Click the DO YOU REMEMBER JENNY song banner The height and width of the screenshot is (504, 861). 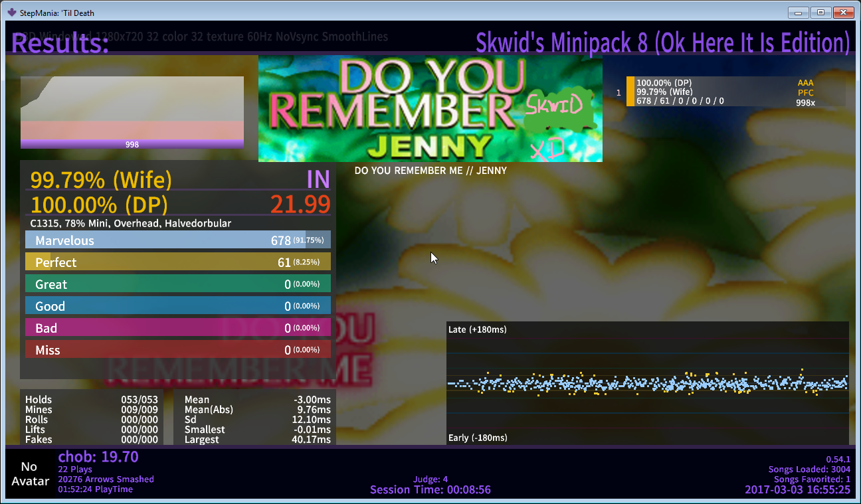[x=430, y=108]
